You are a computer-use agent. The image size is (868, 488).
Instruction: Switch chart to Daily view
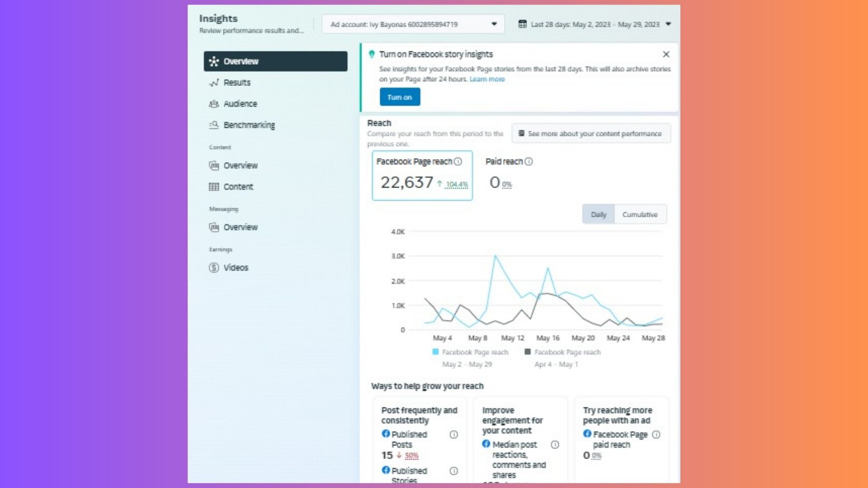598,215
